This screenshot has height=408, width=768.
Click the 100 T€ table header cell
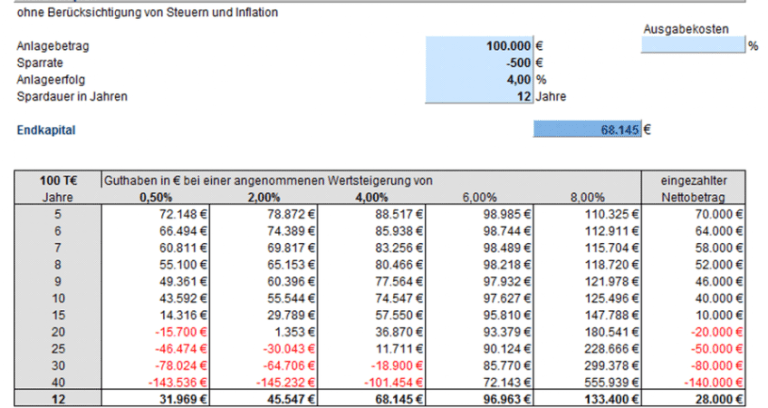pyautogui.click(x=59, y=180)
